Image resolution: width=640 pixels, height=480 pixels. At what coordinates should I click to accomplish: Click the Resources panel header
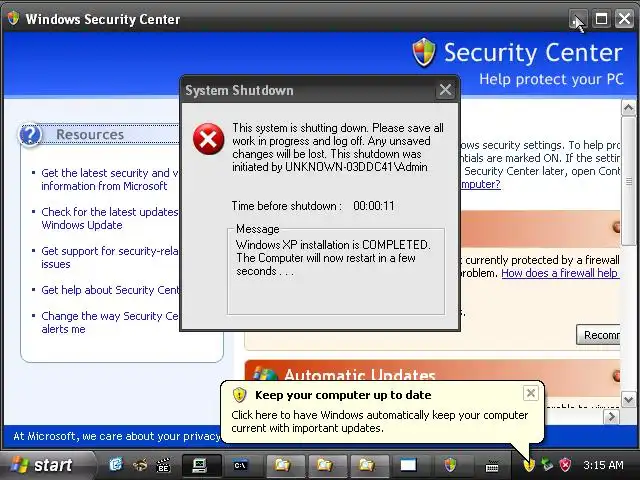tap(99, 134)
